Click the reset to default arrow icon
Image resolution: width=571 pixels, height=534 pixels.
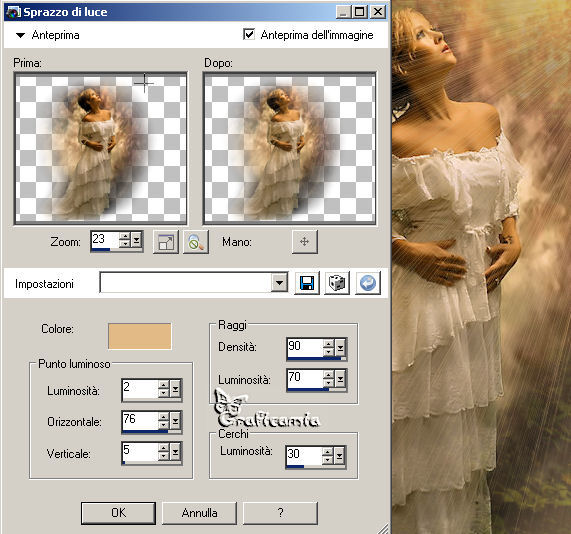pyautogui.click(x=368, y=283)
